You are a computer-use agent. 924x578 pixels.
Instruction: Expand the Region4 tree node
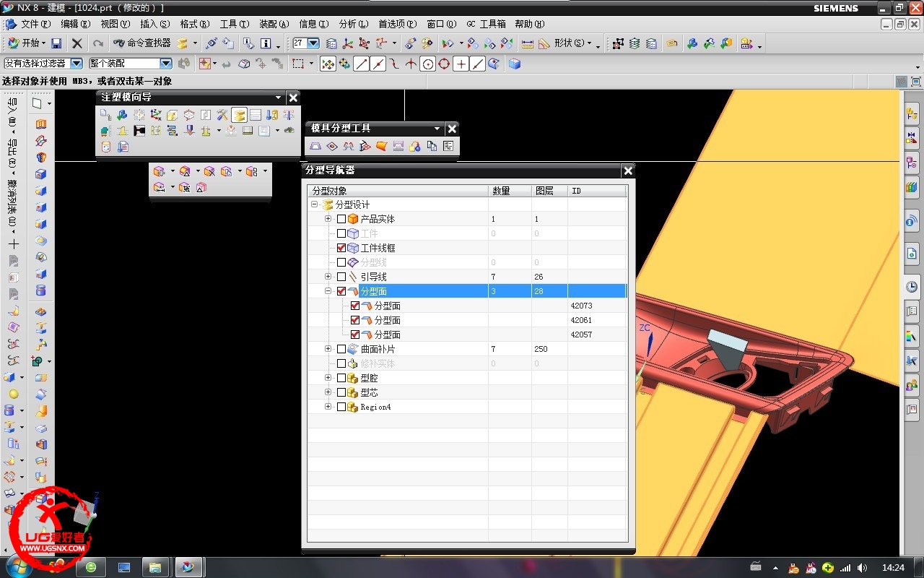click(328, 407)
